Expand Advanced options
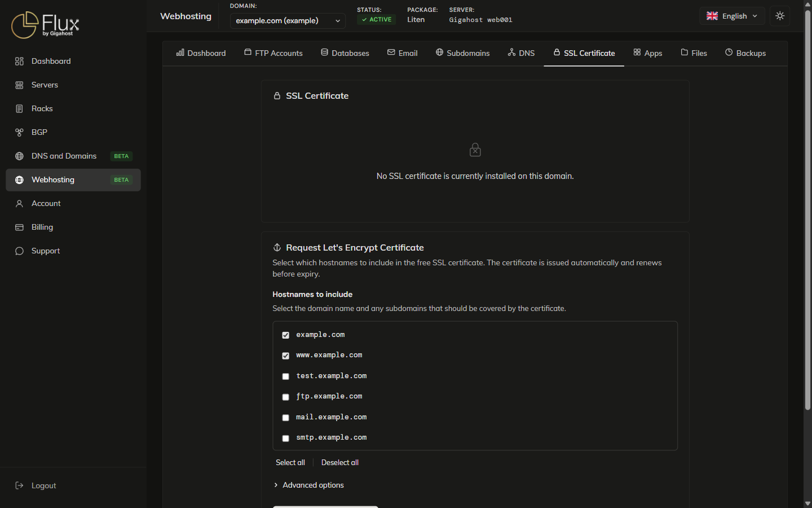 (308, 485)
